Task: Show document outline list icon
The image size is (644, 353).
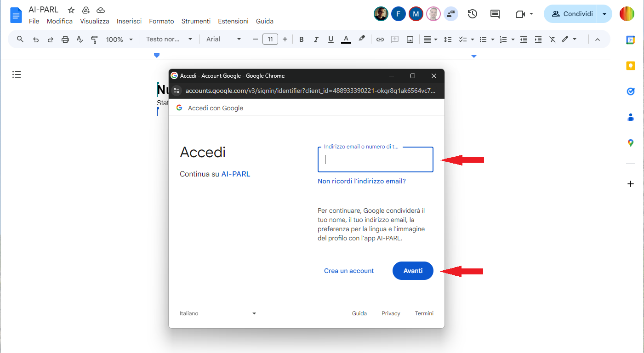Action: click(x=17, y=74)
